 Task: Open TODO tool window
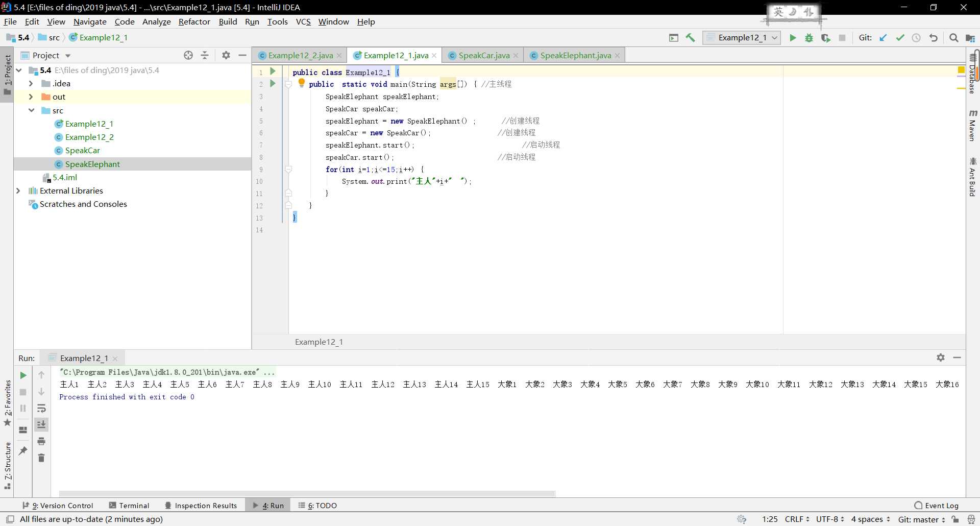[317, 506]
